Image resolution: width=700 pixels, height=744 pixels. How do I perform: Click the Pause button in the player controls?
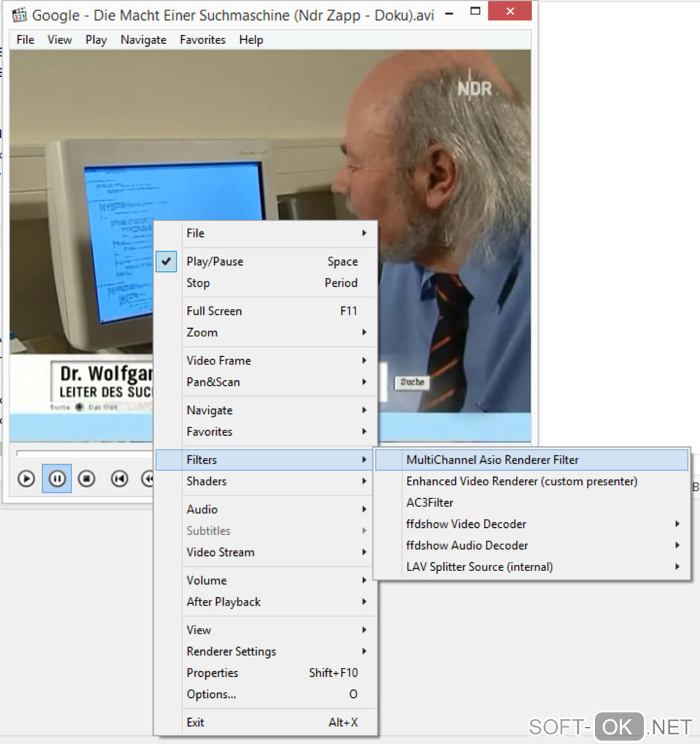tap(57, 478)
